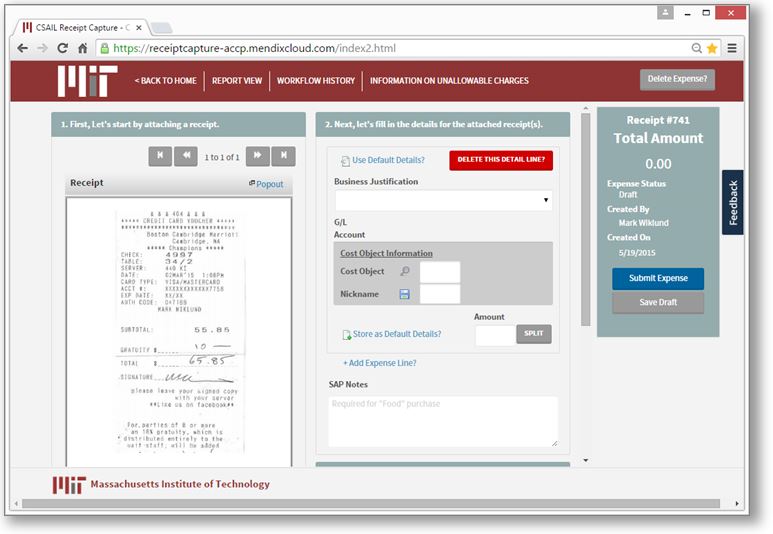Open the Feedback side tab
Image resolution: width=773 pixels, height=534 pixels.
point(733,202)
